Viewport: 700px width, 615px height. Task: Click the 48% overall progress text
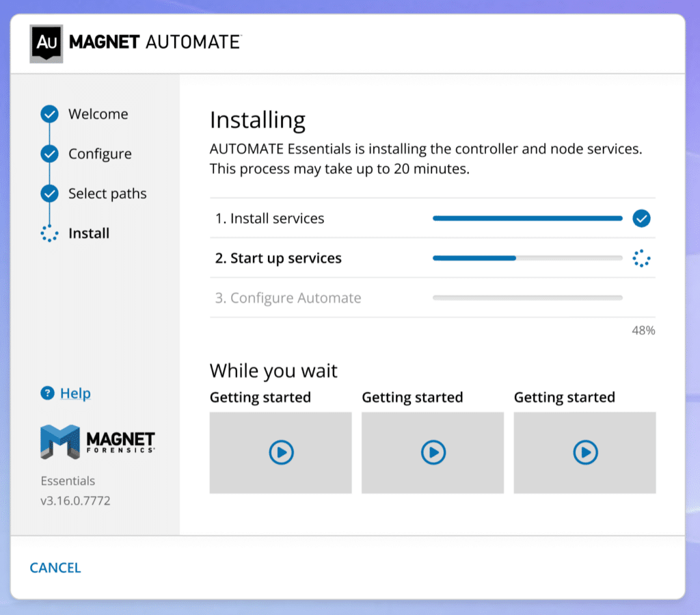click(643, 331)
